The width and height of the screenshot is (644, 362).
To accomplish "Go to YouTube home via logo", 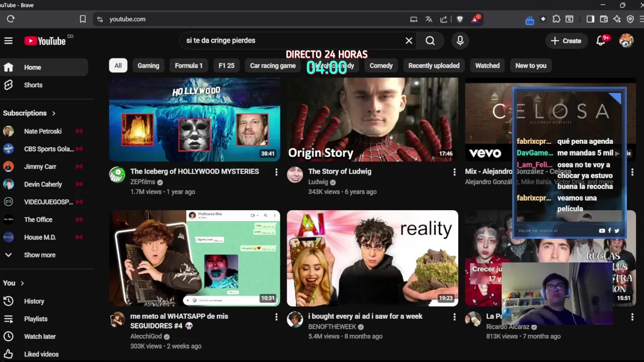I will point(45,41).
